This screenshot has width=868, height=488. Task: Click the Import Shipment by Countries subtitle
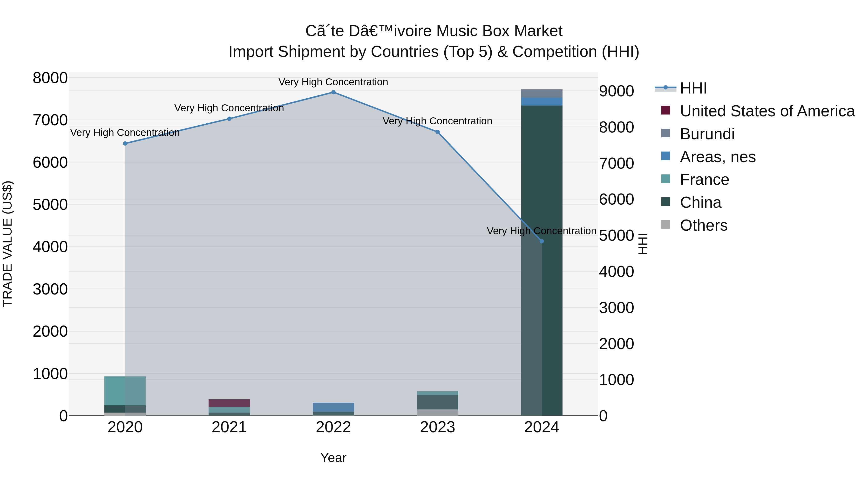pyautogui.click(x=434, y=52)
